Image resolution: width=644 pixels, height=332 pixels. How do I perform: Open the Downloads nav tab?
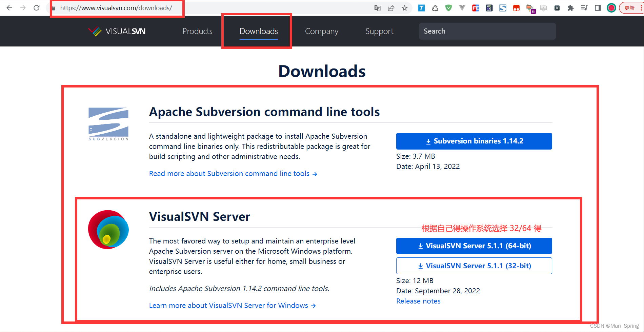point(259,31)
